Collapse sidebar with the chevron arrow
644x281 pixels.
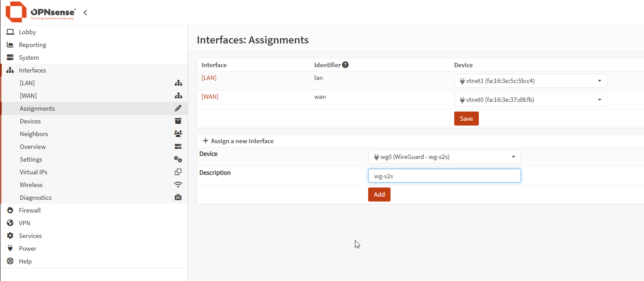point(85,13)
